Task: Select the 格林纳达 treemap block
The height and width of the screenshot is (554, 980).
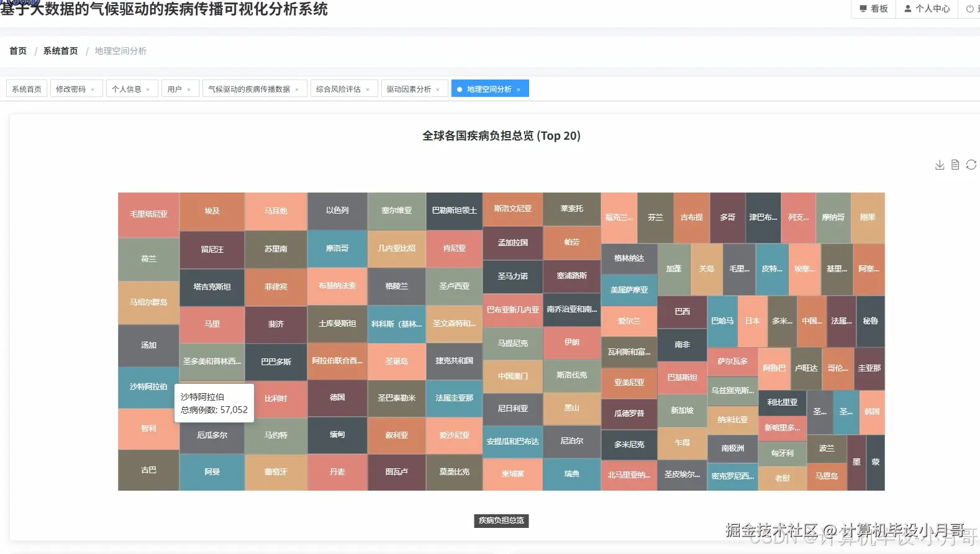Action: click(x=629, y=258)
